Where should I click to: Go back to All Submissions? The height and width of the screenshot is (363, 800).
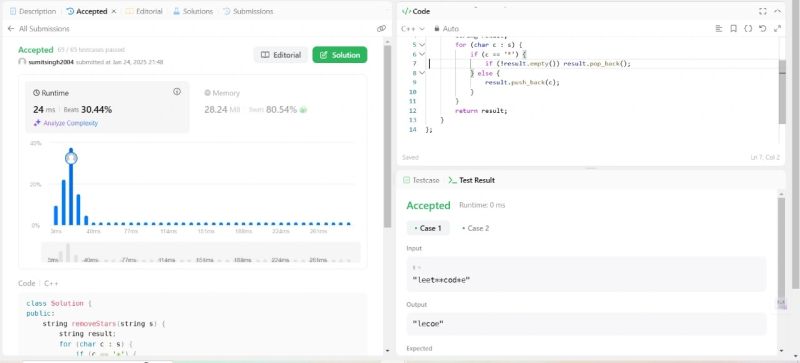tap(38, 29)
